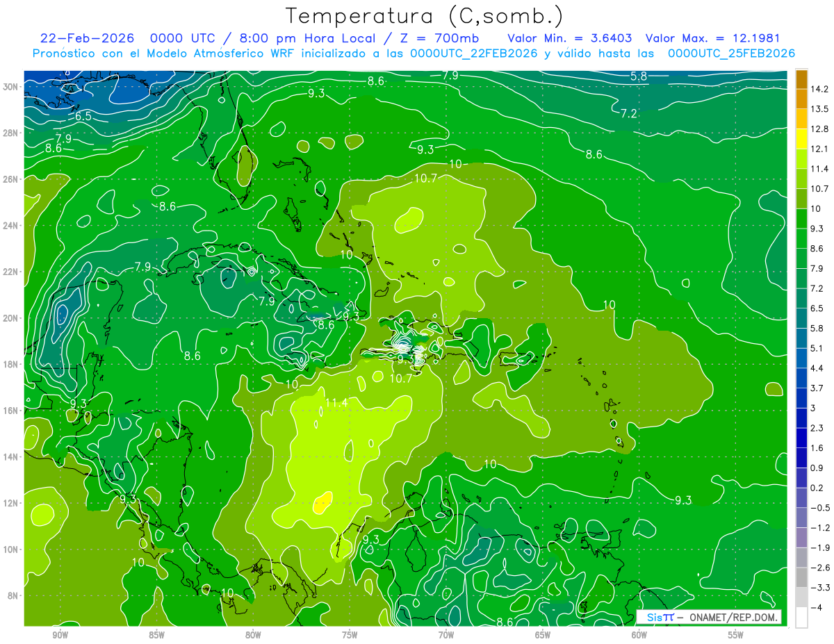Click the 5.1 value on the color scale

coord(817,348)
